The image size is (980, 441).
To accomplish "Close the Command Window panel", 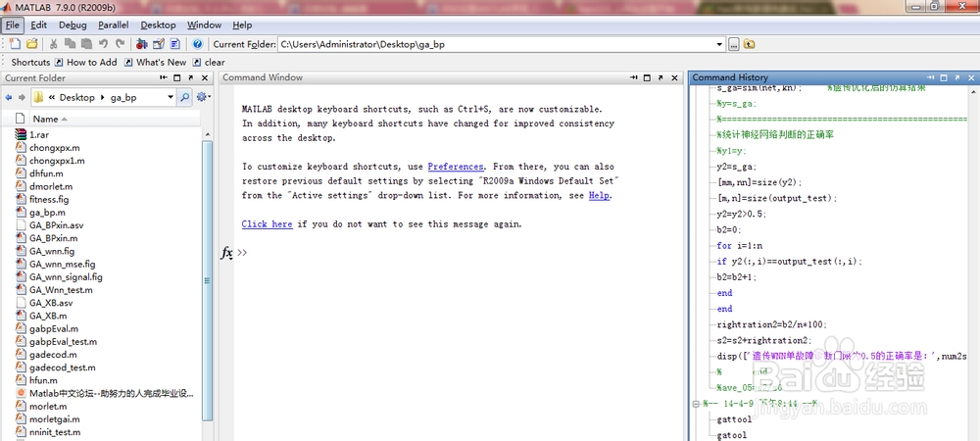I will (674, 77).
